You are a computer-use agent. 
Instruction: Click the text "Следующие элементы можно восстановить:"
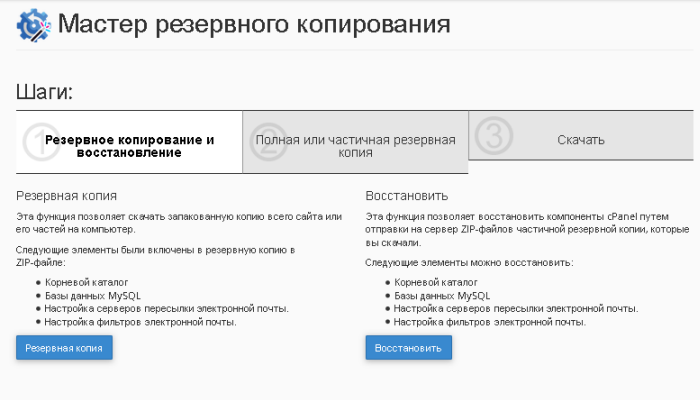point(469,262)
